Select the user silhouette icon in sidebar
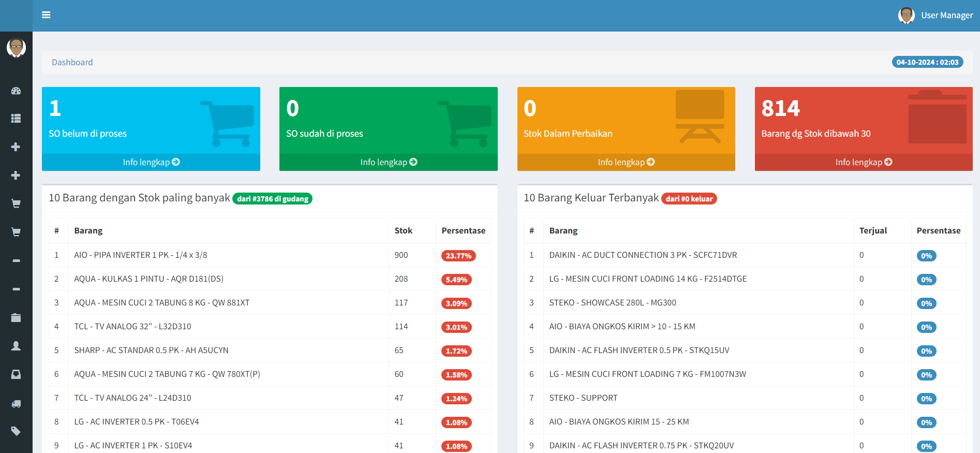The height and width of the screenshot is (453, 980). pyautogui.click(x=16, y=346)
